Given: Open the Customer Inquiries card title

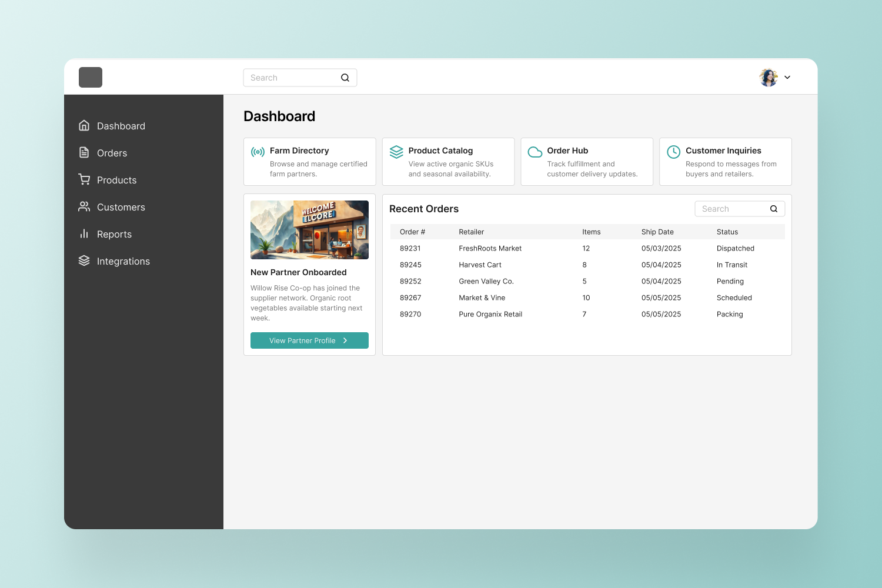Looking at the screenshot, I should (x=724, y=151).
